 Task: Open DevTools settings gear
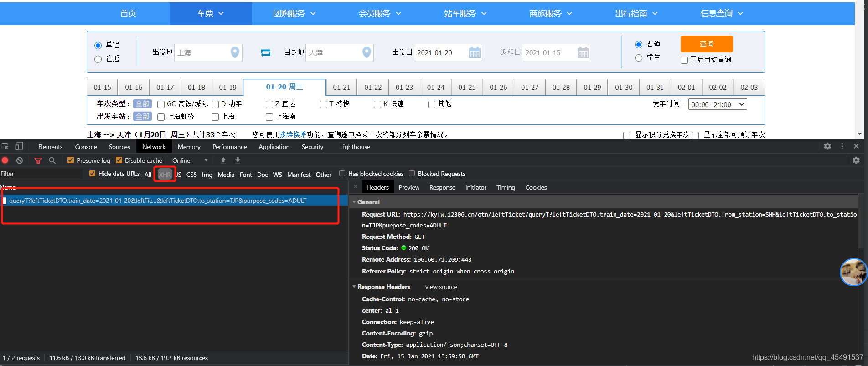(x=827, y=146)
